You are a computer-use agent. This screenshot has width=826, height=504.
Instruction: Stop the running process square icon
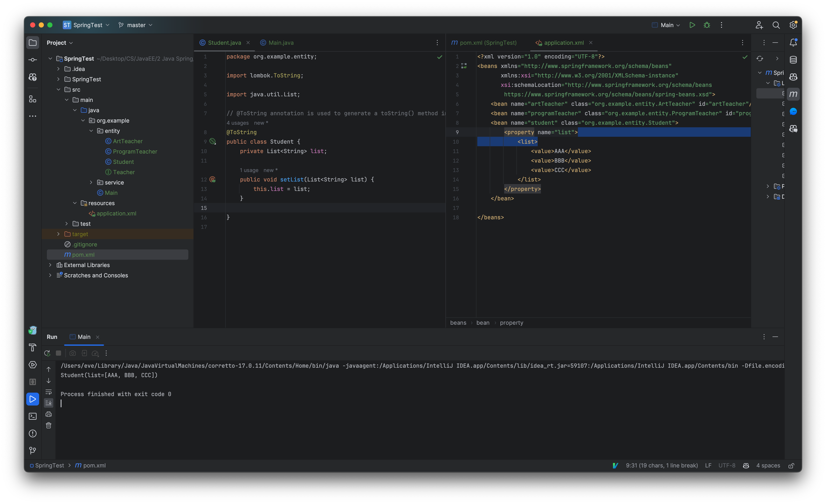click(x=58, y=353)
